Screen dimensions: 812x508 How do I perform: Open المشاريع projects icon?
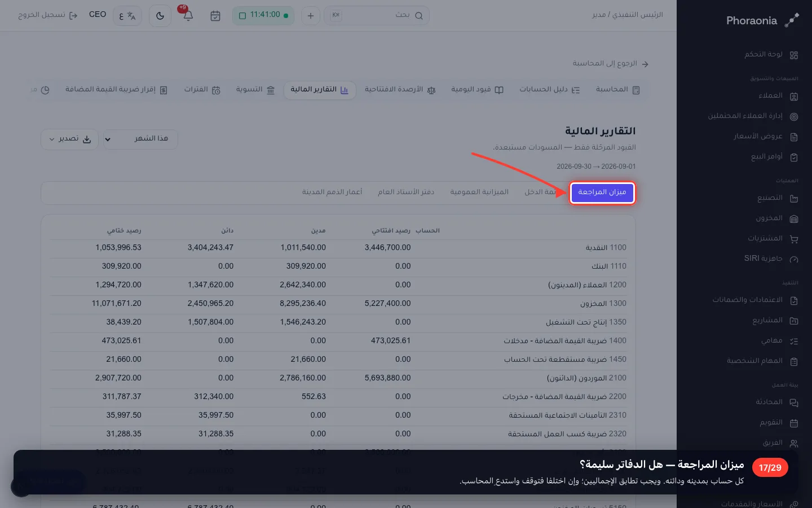tap(794, 321)
